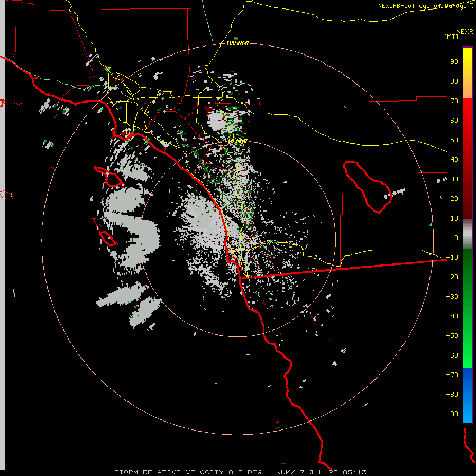Click the 60 value on the velocity scale
The height and width of the screenshot is (476, 476).
click(x=454, y=120)
